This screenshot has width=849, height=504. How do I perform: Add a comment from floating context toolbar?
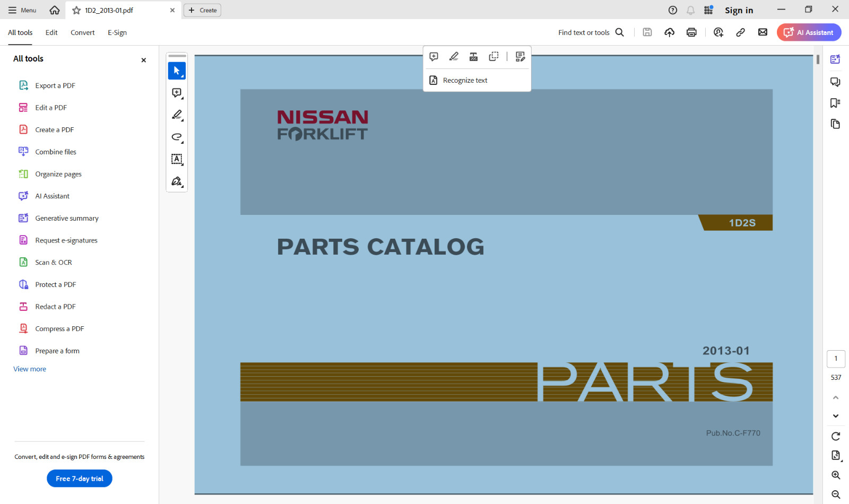[434, 57]
